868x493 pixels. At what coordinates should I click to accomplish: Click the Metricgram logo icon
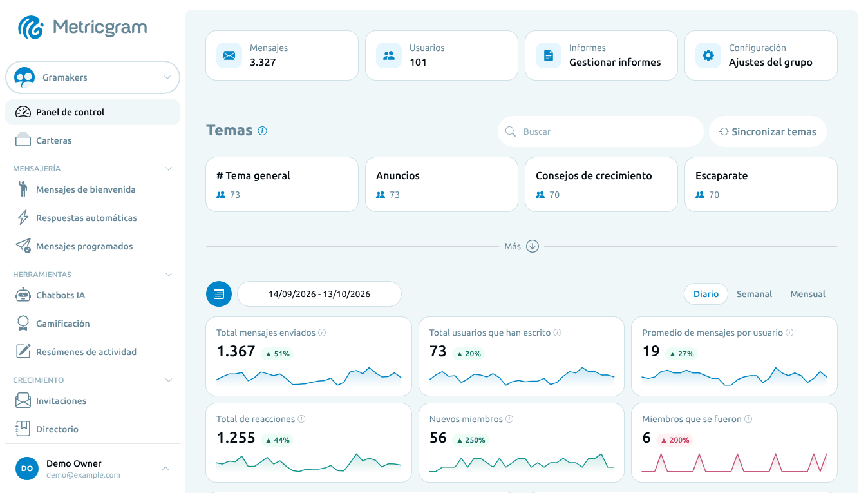(x=31, y=27)
